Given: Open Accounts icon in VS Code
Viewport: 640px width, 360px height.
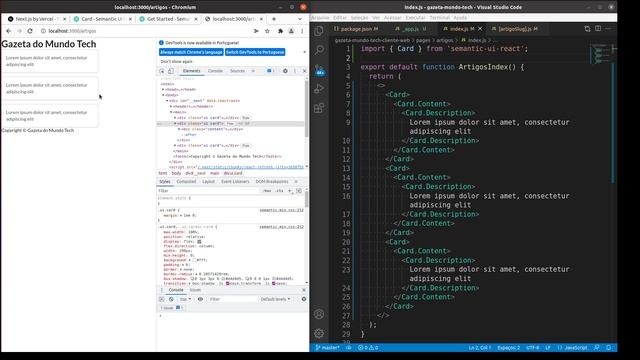Looking at the screenshot, I should [x=319, y=314].
